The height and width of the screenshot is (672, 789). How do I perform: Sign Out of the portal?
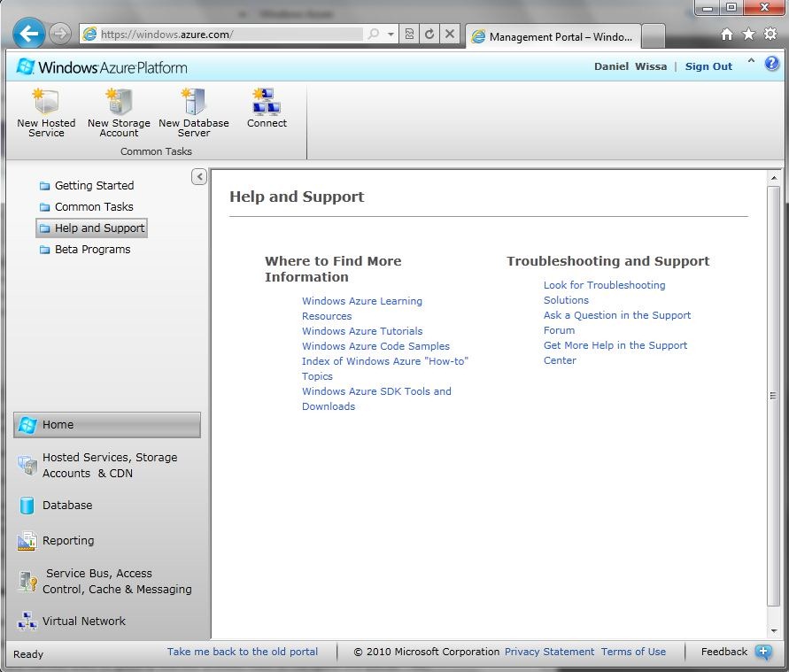click(x=708, y=66)
